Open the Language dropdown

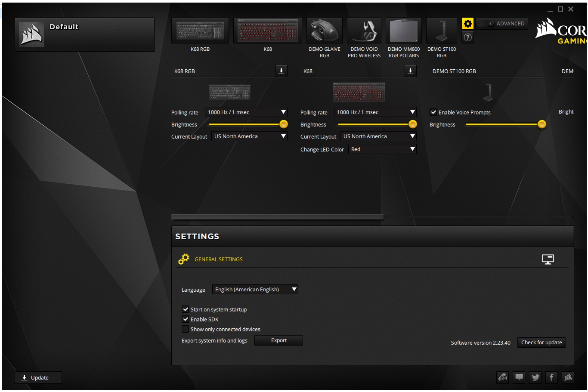click(x=255, y=290)
